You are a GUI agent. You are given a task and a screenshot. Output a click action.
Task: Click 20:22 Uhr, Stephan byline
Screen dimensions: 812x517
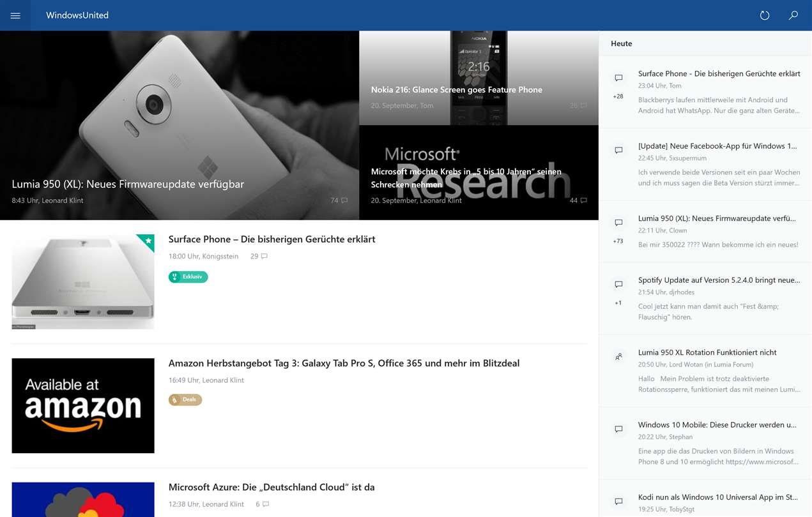pyautogui.click(x=665, y=437)
